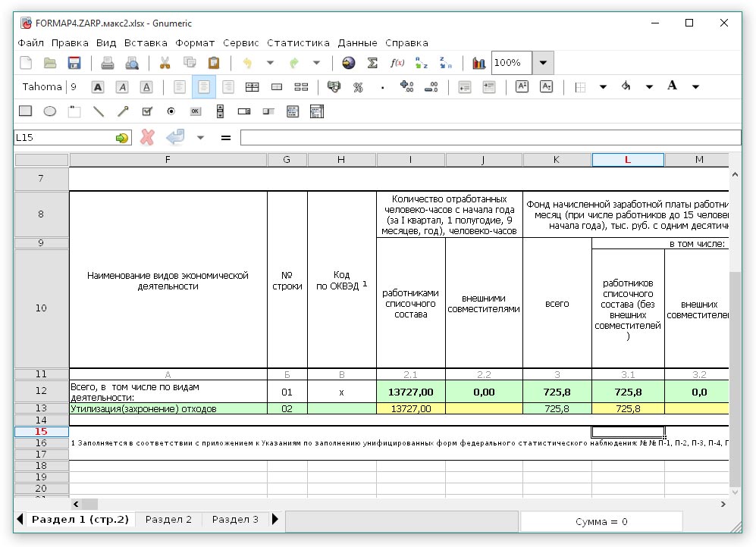Open borders dropdown arrow

[x=603, y=87]
